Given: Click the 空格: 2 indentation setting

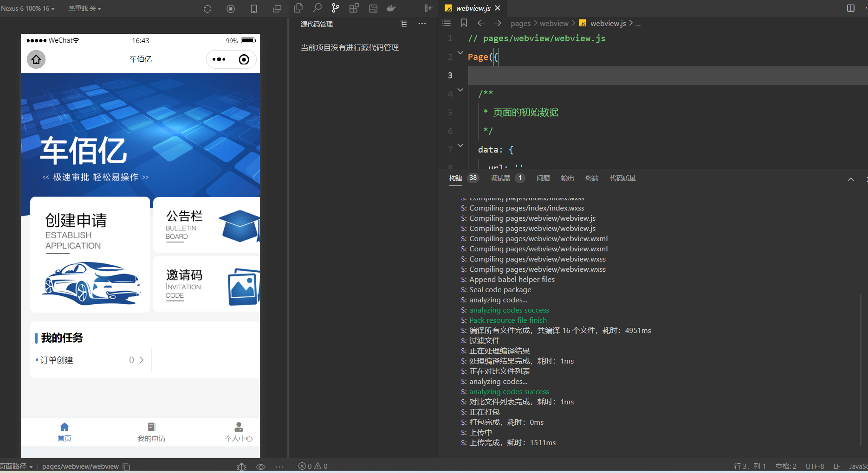Looking at the screenshot, I should click(x=786, y=467).
